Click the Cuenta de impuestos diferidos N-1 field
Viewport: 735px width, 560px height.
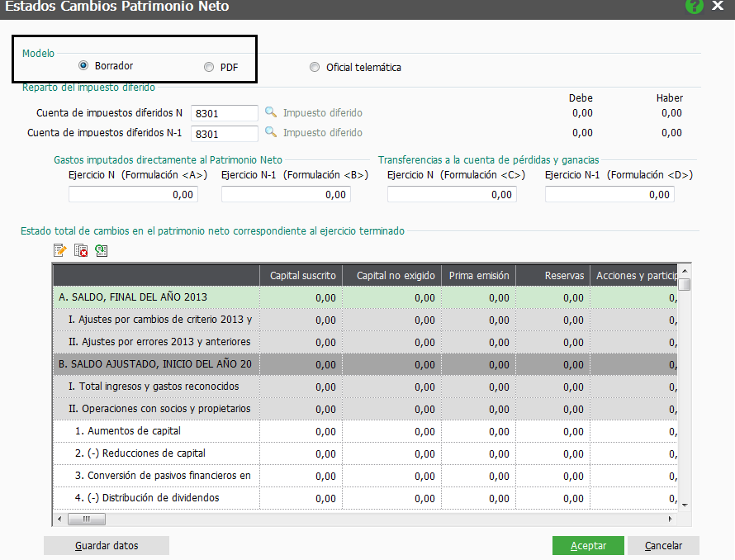(224, 134)
